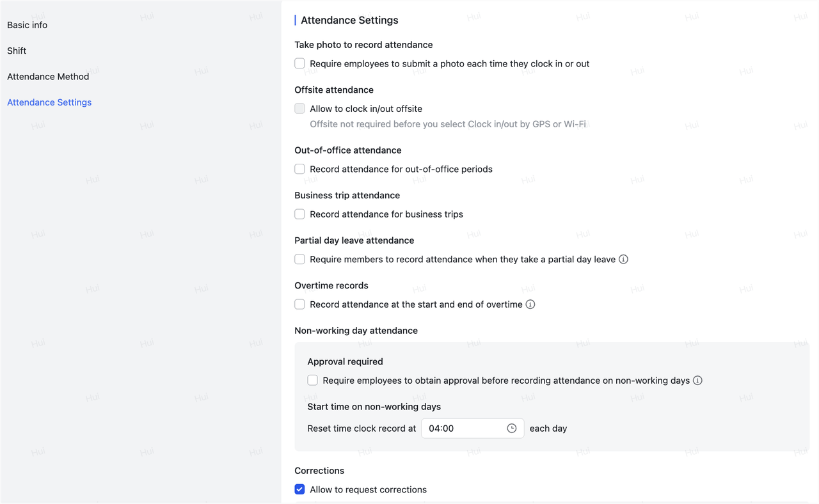Uncheck Allow to request corrections
819x504 pixels.
click(299, 489)
